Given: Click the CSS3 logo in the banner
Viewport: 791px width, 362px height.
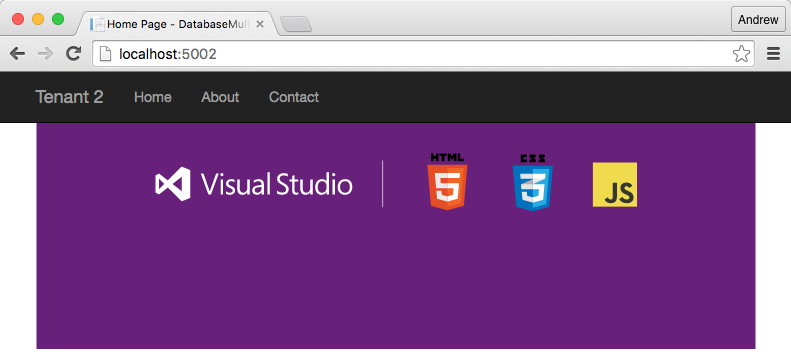Looking at the screenshot, I should 533,182.
